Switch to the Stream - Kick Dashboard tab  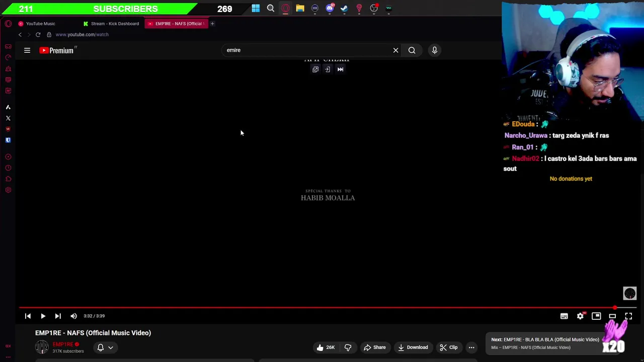[x=111, y=24]
